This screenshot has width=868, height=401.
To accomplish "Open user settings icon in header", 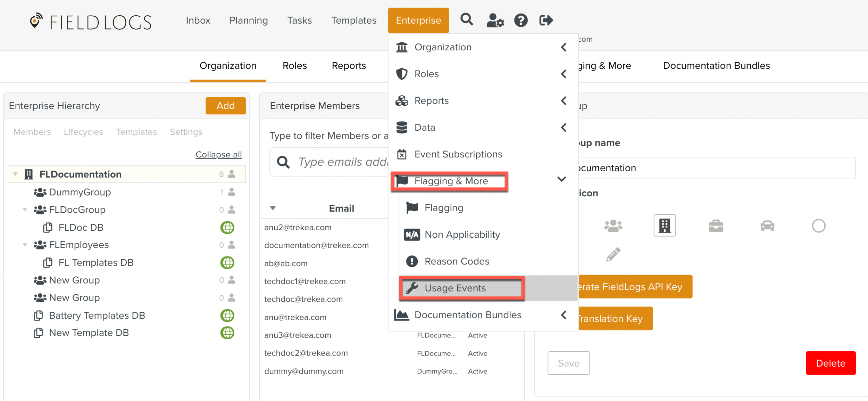I will tap(495, 20).
